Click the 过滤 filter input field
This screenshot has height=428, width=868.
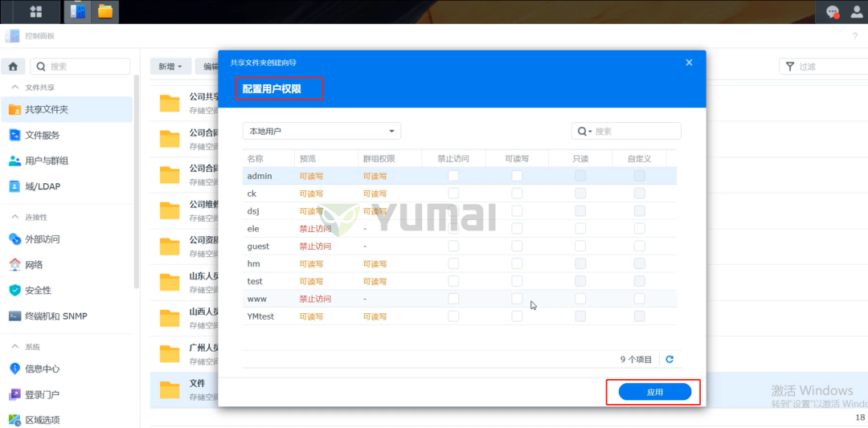828,67
